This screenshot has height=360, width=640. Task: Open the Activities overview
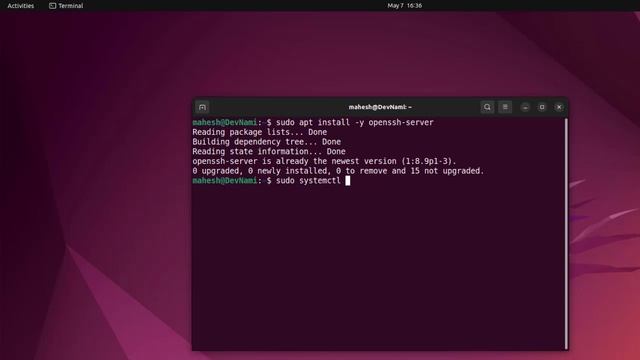click(x=21, y=6)
